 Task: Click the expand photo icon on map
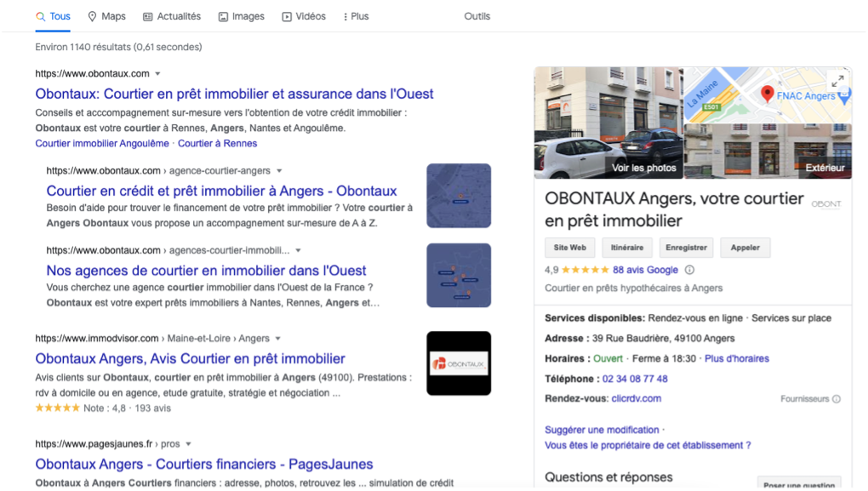[x=837, y=81]
